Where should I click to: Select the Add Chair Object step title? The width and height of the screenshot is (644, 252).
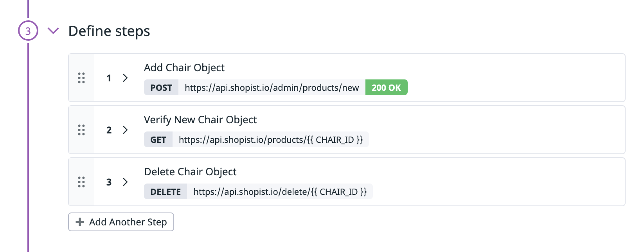click(x=184, y=68)
